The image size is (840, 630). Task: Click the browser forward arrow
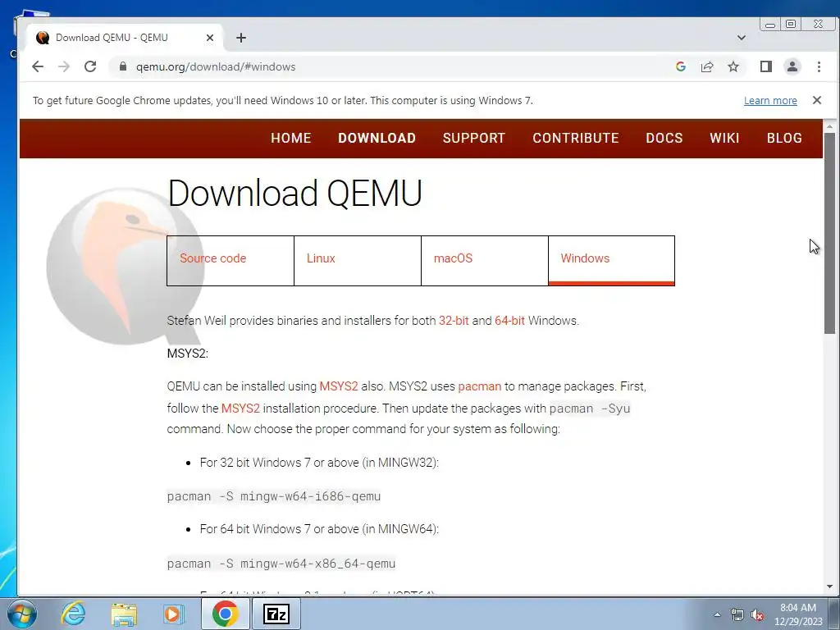pos(64,66)
